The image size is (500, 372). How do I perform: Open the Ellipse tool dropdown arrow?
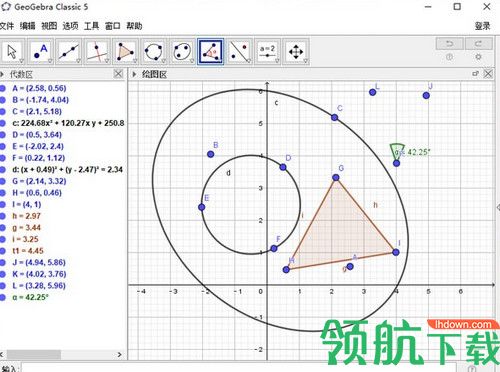pyautogui.click(x=192, y=61)
